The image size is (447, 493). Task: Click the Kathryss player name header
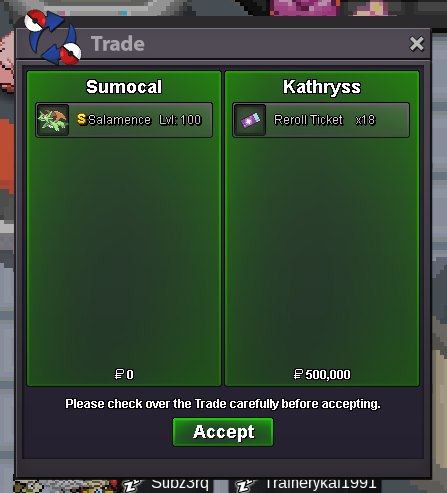pos(322,87)
